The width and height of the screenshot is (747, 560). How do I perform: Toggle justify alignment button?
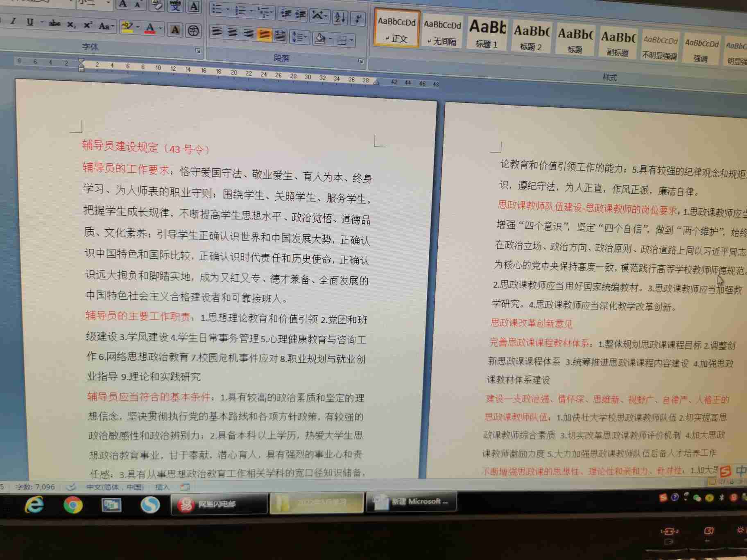[x=265, y=35]
